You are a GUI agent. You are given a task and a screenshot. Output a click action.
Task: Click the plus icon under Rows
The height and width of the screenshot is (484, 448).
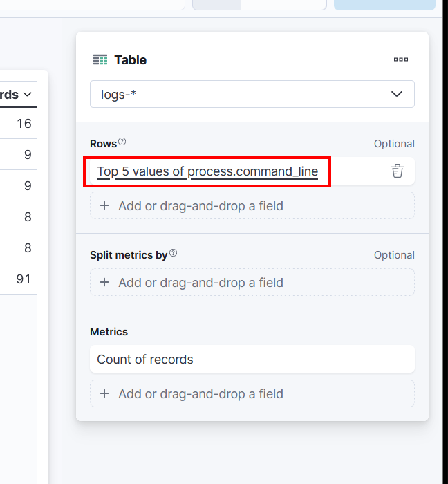[x=104, y=205]
